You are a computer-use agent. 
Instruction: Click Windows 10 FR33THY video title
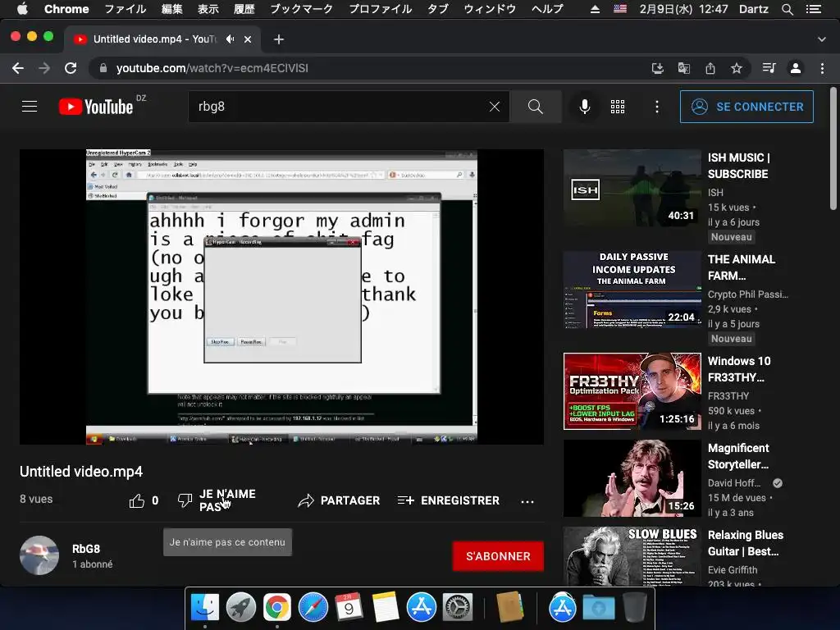[x=739, y=369]
